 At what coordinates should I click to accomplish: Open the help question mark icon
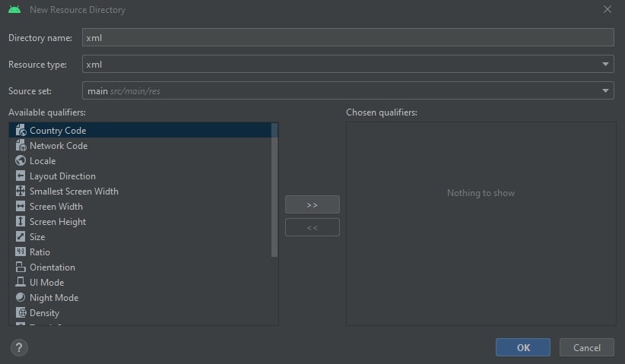pyautogui.click(x=20, y=347)
